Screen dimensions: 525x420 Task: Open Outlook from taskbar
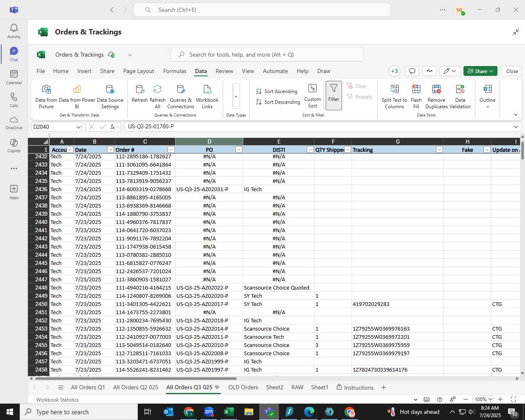(169, 412)
